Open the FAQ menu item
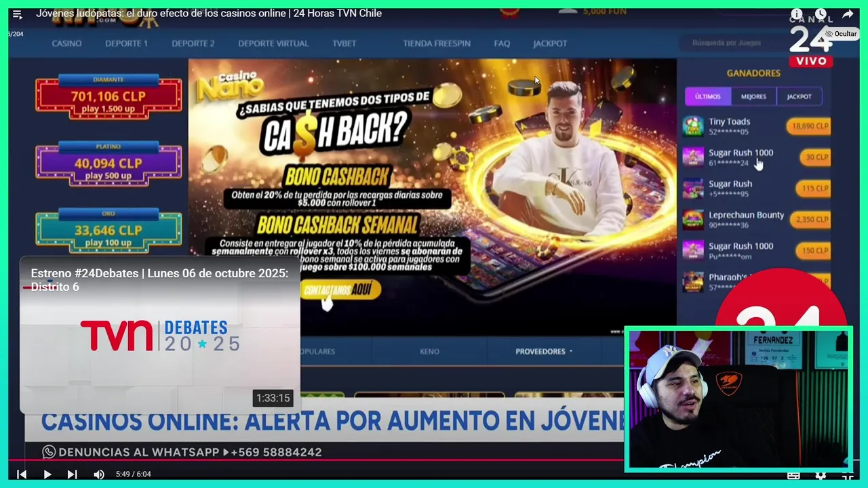The width and height of the screenshot is (868, 488). click(502, 43)
